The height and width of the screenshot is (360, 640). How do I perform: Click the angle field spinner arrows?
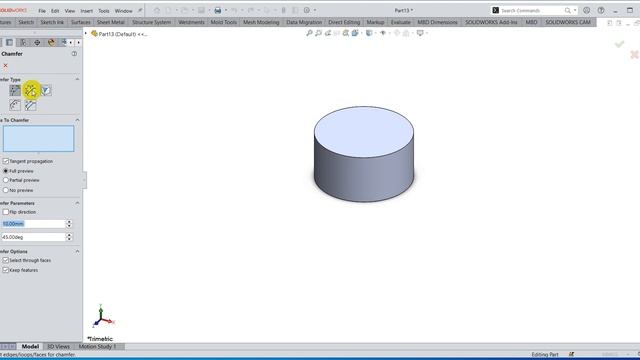point(69,237)
